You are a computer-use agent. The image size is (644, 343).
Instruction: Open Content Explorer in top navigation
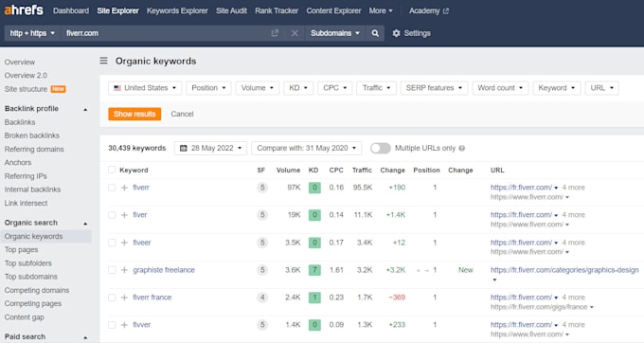(x=333, y=10)
